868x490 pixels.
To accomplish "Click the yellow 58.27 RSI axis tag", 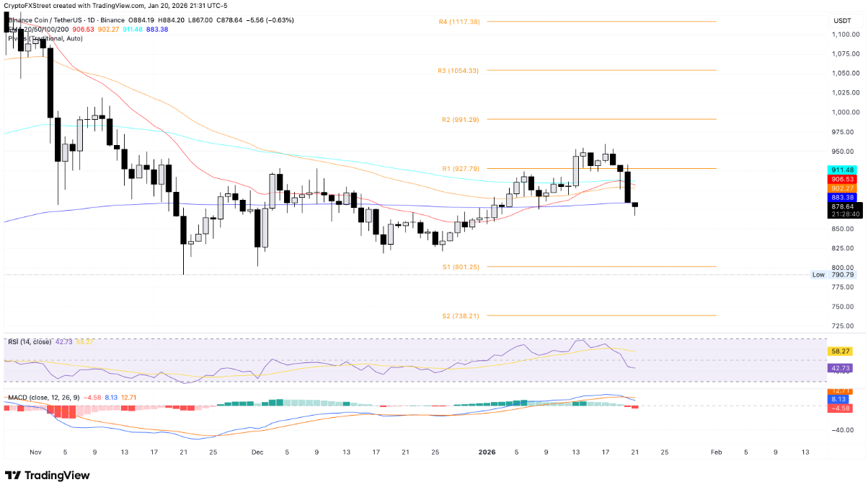I will click(841, 350).
